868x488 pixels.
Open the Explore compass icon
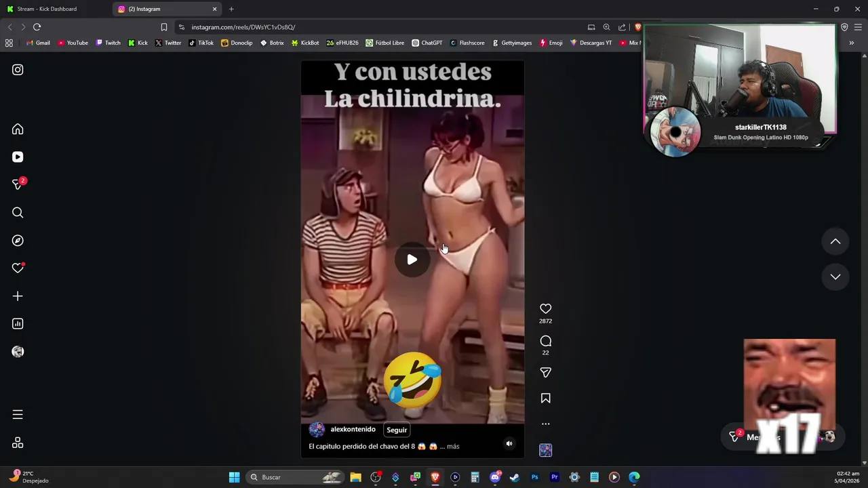click(18, 241)
